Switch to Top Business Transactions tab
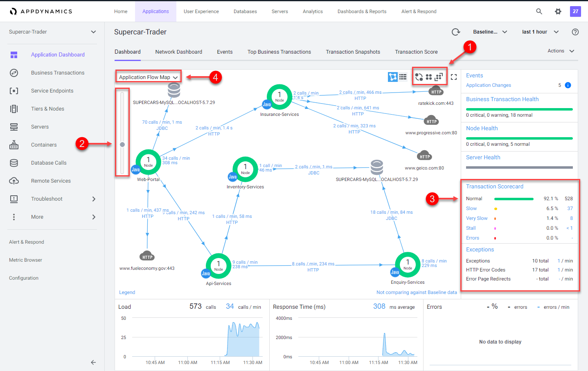 click(279, 52)
